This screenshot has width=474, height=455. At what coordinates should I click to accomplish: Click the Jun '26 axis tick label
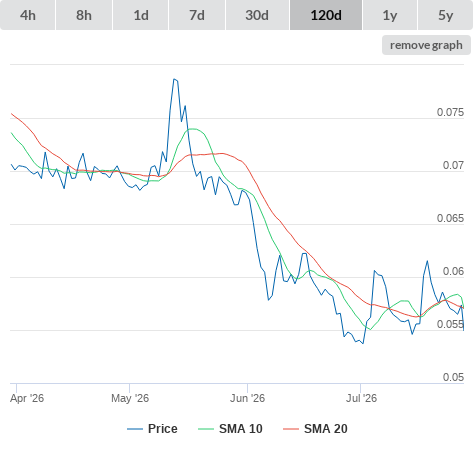click(247, 398)
